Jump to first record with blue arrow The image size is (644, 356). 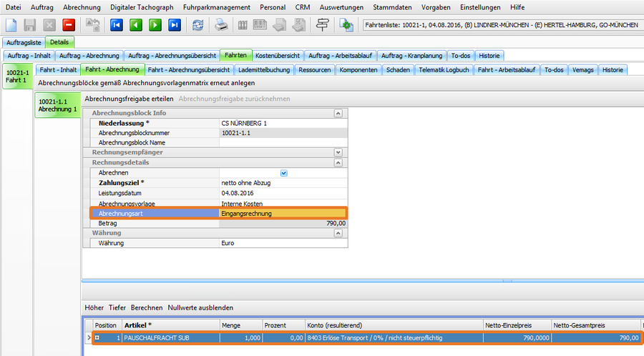[117, 25]
